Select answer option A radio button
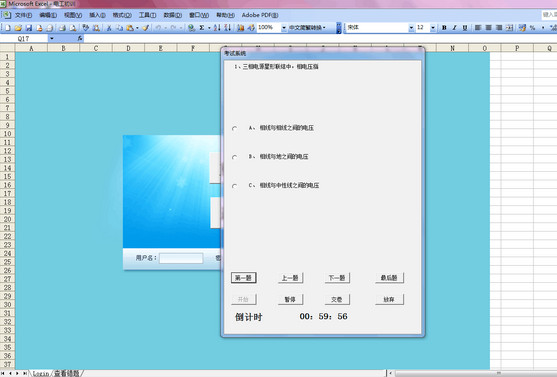The height and width of the screenshot is (377, 557). (234, 128)
